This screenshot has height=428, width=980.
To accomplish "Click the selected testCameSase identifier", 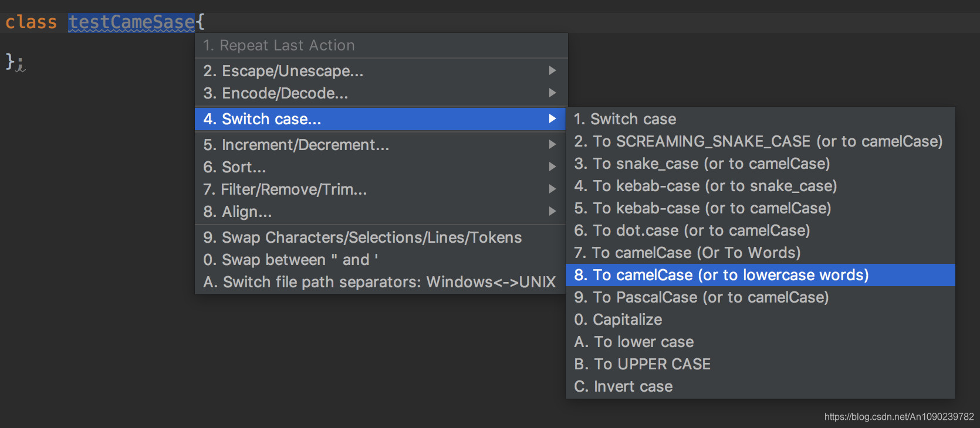I will click(131, 22).
